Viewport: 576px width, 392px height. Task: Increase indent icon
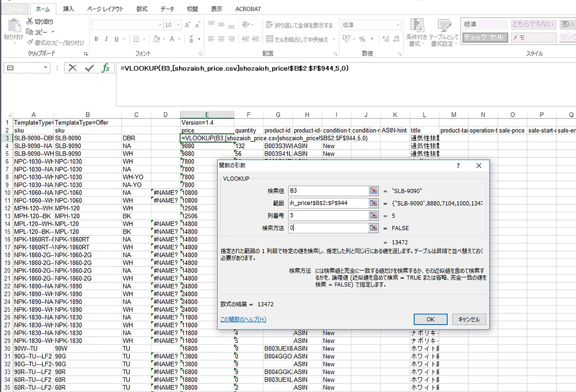(256, 39)
